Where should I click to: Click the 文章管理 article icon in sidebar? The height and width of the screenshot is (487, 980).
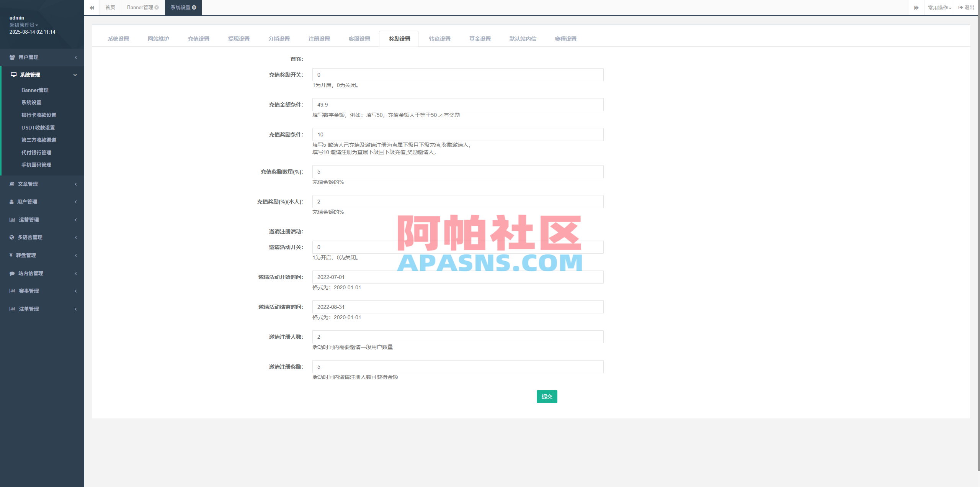coord(11,184)
